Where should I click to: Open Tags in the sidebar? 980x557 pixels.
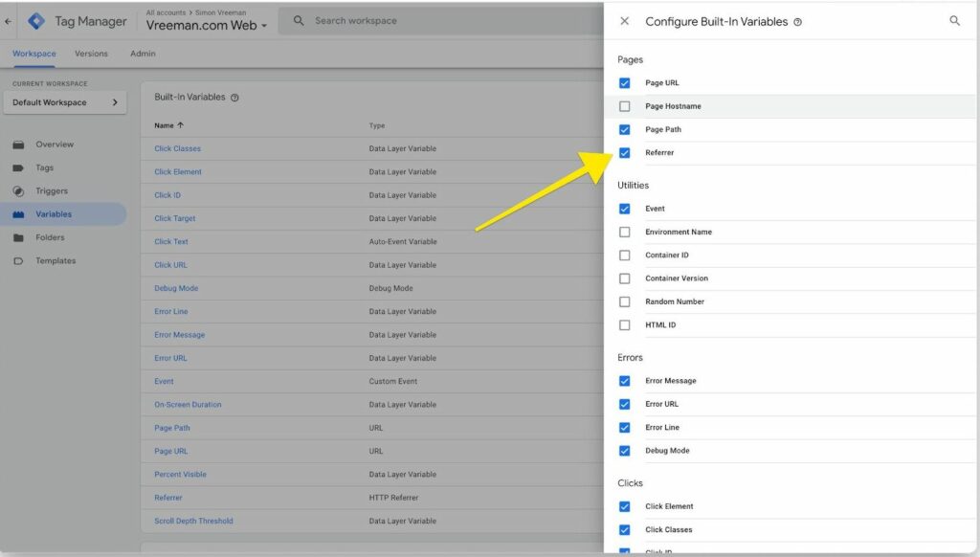coord(44,167)
